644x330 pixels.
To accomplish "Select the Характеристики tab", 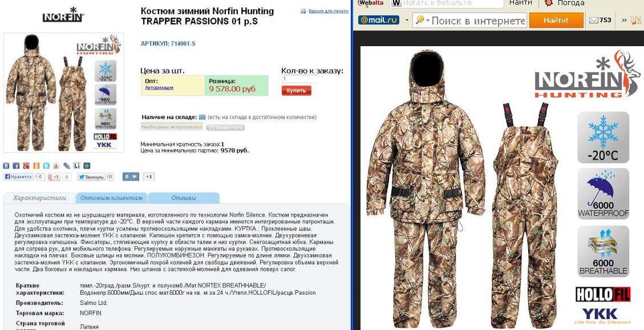I will (39, 198).
